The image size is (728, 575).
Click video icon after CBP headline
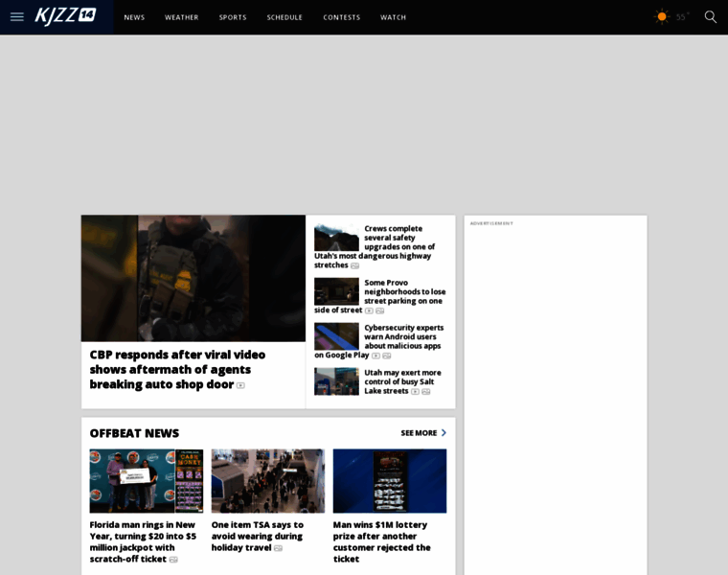point(240,385)
